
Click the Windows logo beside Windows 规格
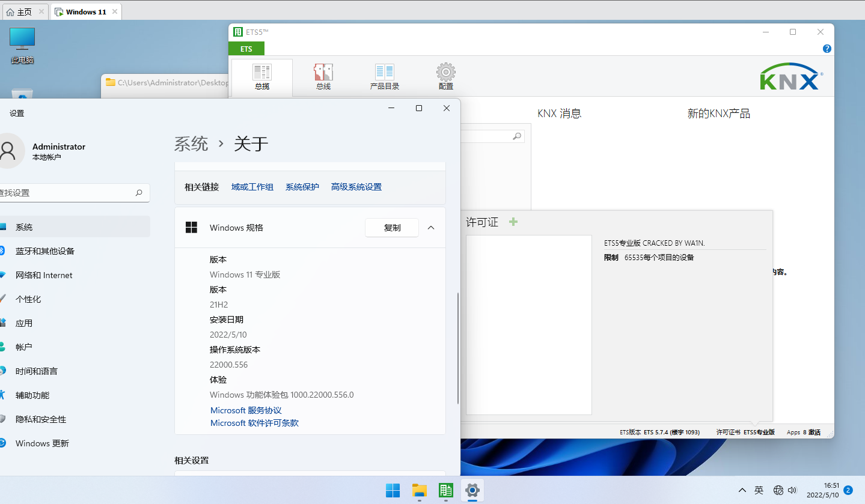(191, 227)
